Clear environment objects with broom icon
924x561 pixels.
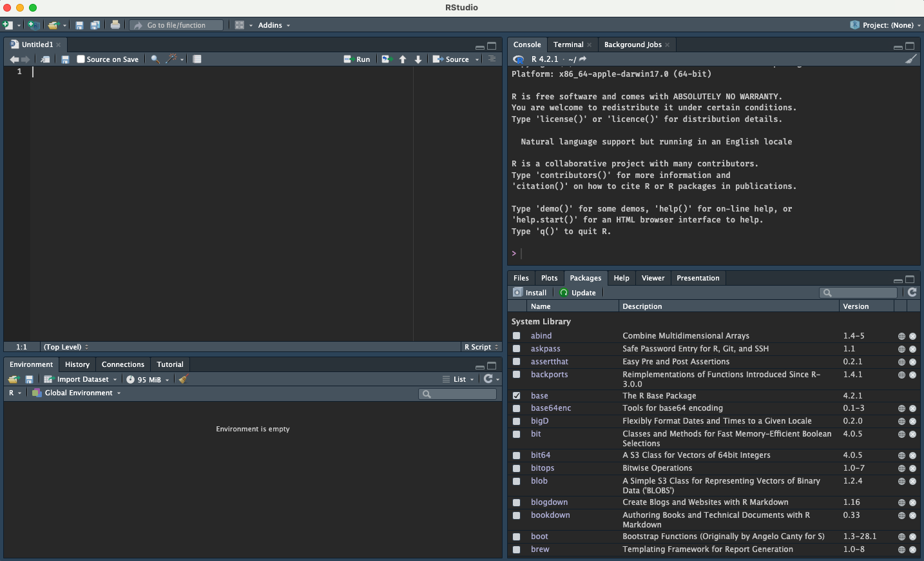(x=184, y=379)
